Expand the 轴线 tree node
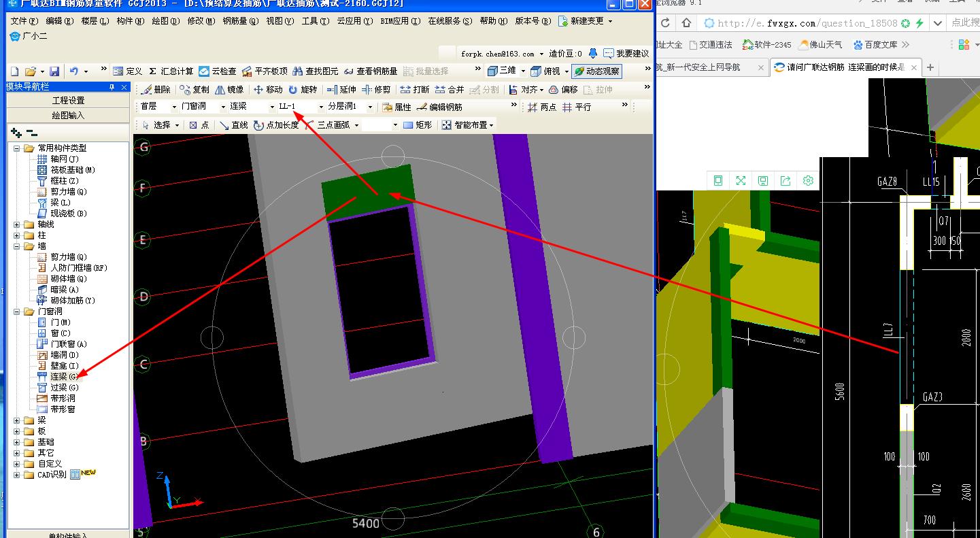Image resolution: width=980 pixels, height=538 pixels. (16, 224)
